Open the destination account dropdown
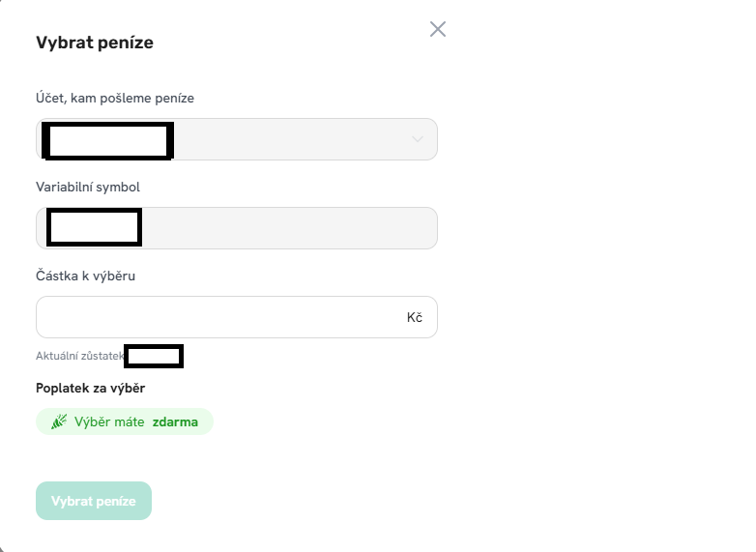756x552 pixels. [290, 139]
